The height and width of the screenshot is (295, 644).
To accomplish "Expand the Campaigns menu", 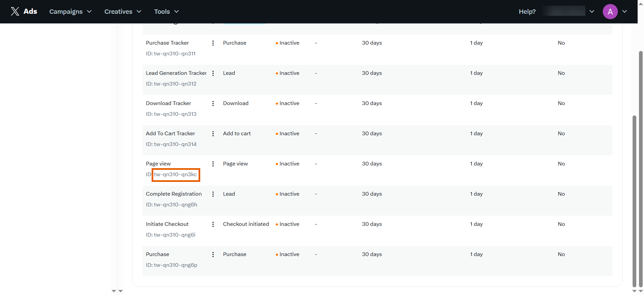I will point(70,11).
